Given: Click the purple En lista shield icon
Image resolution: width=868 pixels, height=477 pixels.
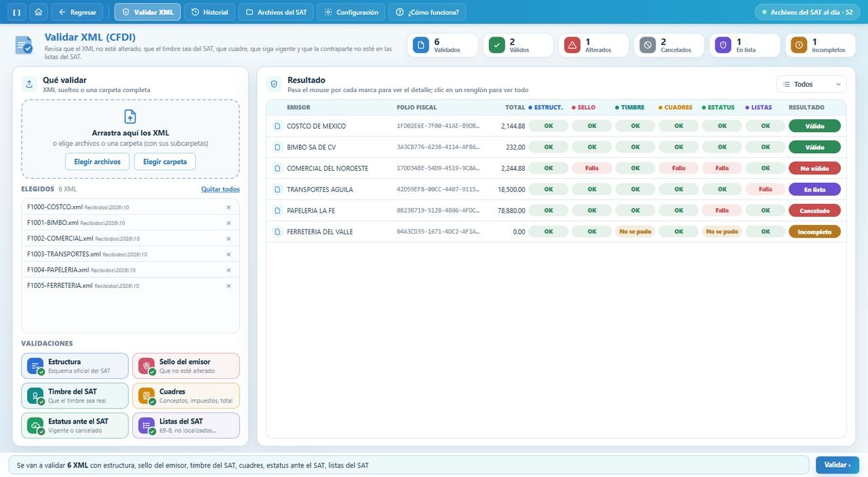Looking at the screenshot, I should point(724,45).
